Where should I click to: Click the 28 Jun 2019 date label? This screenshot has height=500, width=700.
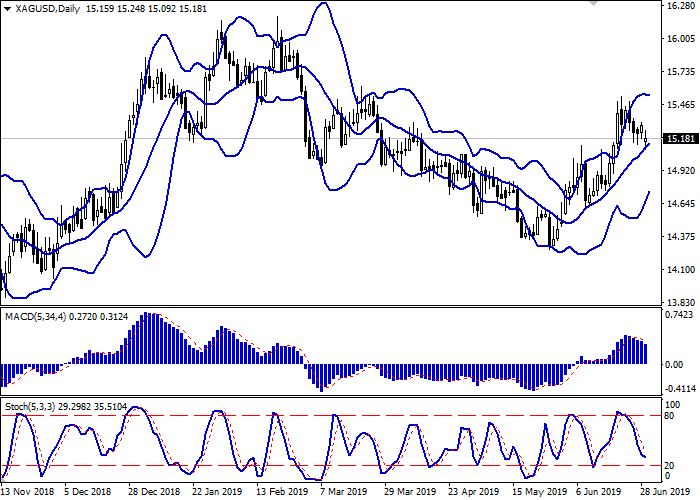[x=656, y=492]
